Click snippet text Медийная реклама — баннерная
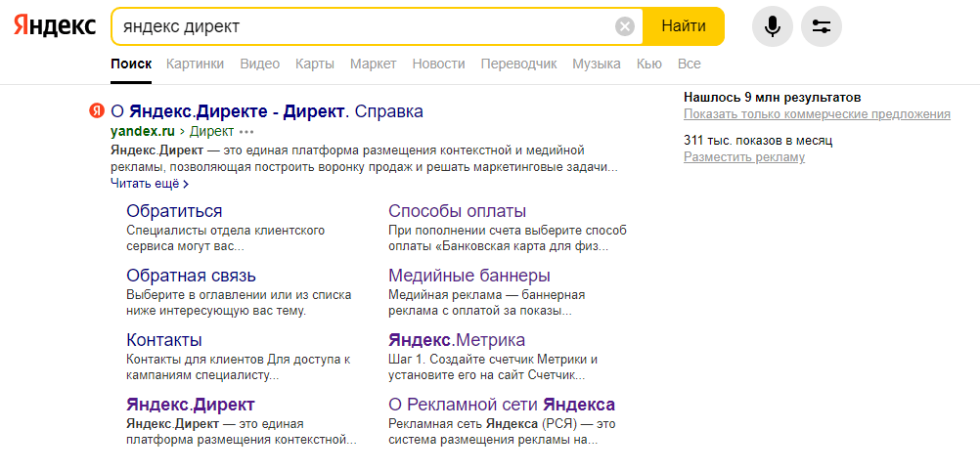This screenshot has width=980, height=472. [486, 295]
